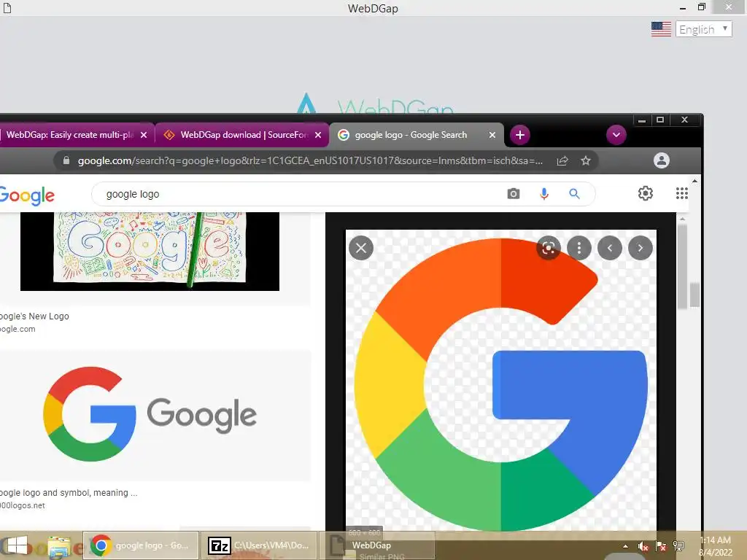Open the three-dot more options on preview

pos(578,248)
